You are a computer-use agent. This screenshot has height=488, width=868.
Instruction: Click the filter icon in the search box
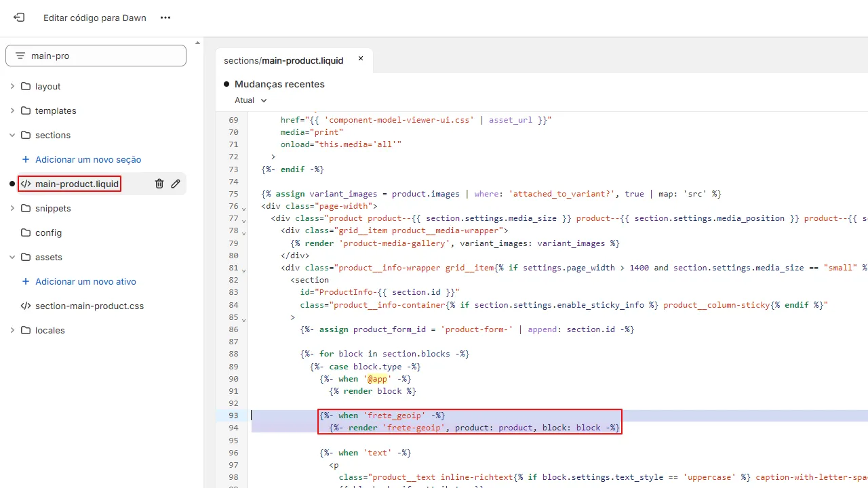20,56
